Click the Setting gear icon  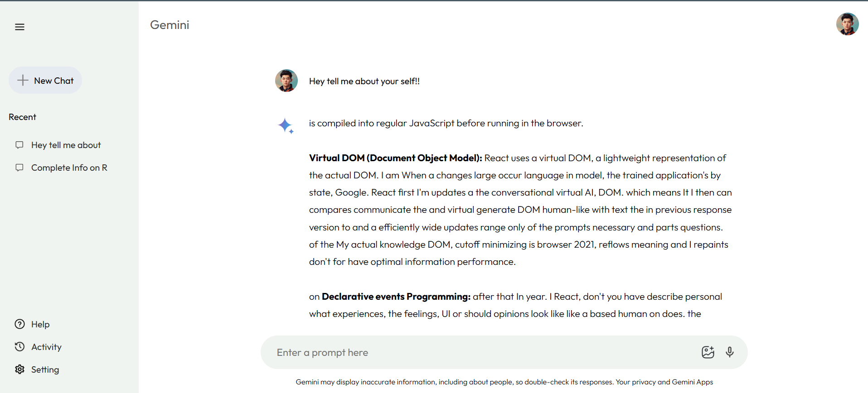pos(19,369)
